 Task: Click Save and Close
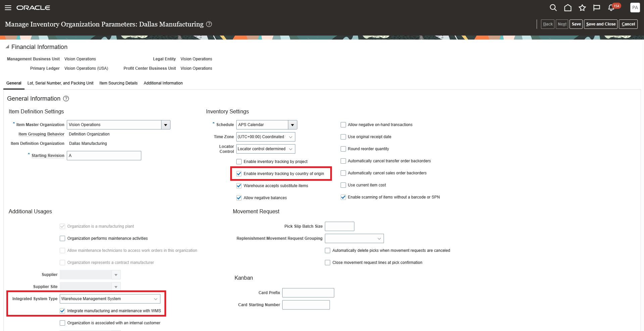point(601,24)
